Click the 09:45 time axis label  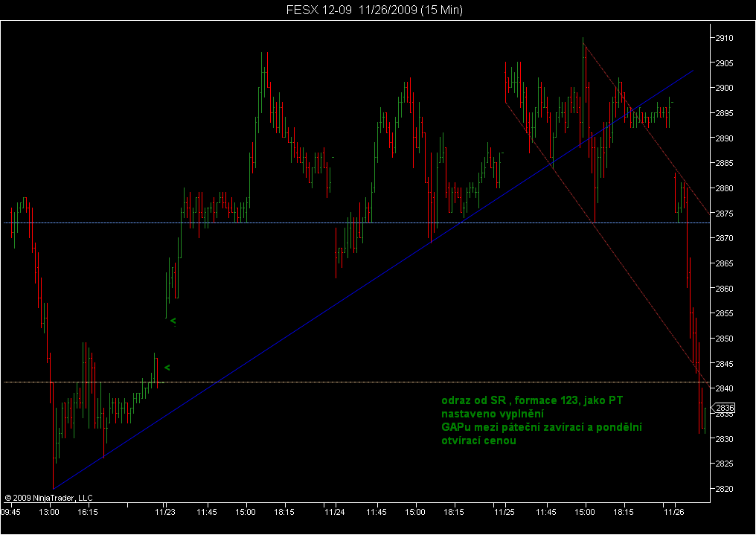(x=10, y=512)
